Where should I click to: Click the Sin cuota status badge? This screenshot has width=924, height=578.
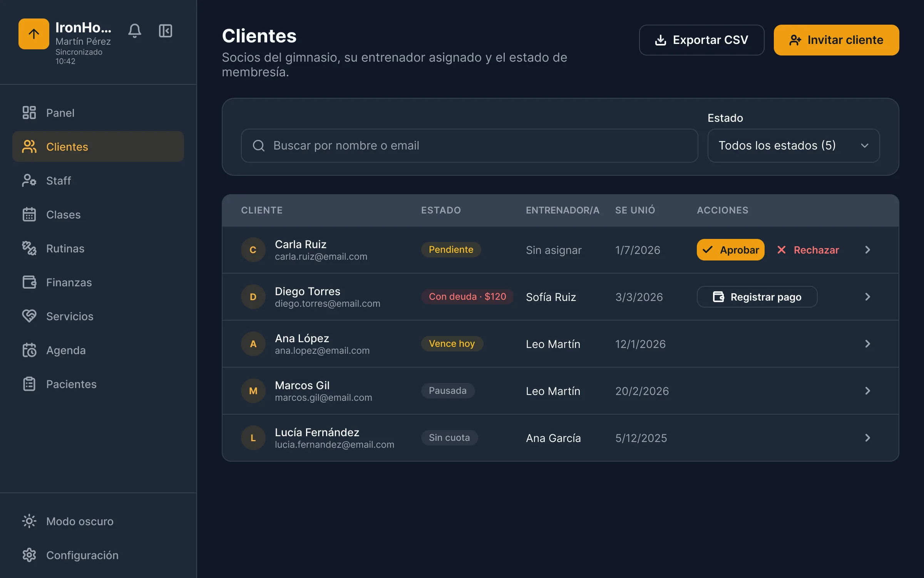pyautogui.click(x=449, y=438)
